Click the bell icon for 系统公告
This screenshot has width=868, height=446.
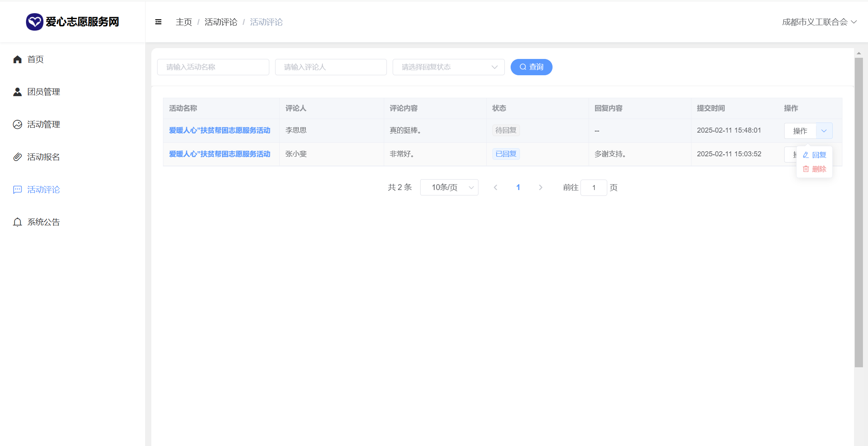(x=17, y=222)
